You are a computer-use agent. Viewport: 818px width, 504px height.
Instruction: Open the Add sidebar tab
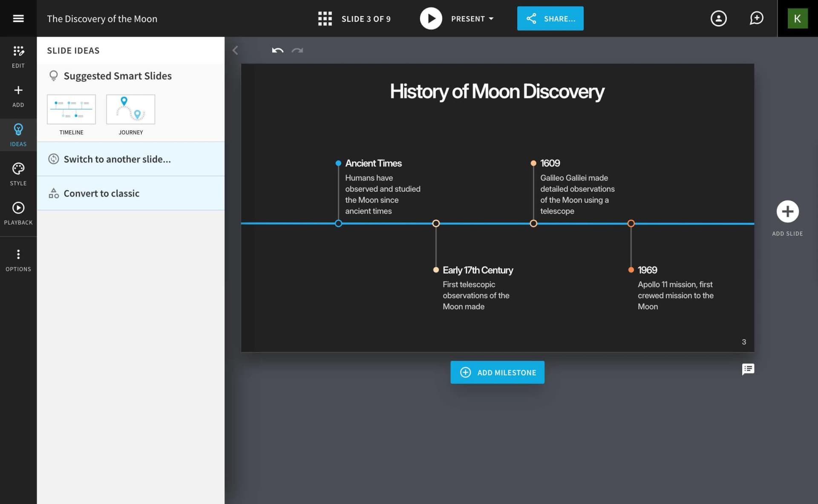point(18,96)
